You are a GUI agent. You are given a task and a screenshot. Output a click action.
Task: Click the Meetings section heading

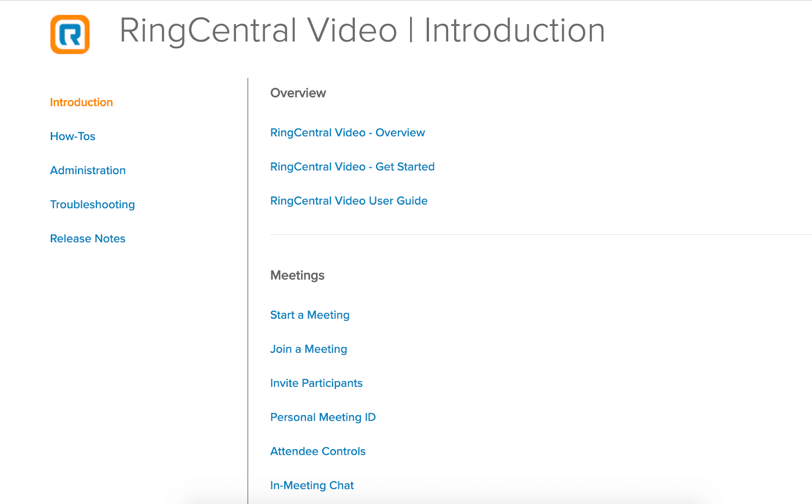(x=297, y=276)
